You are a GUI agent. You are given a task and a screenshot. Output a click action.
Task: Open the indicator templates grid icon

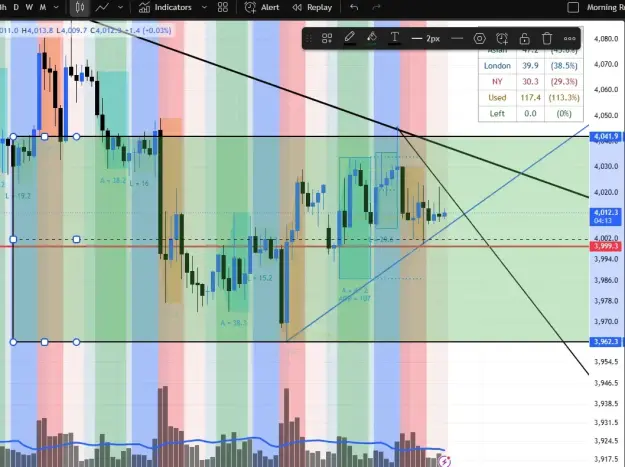pyautogui.click(x=223, y=7)
